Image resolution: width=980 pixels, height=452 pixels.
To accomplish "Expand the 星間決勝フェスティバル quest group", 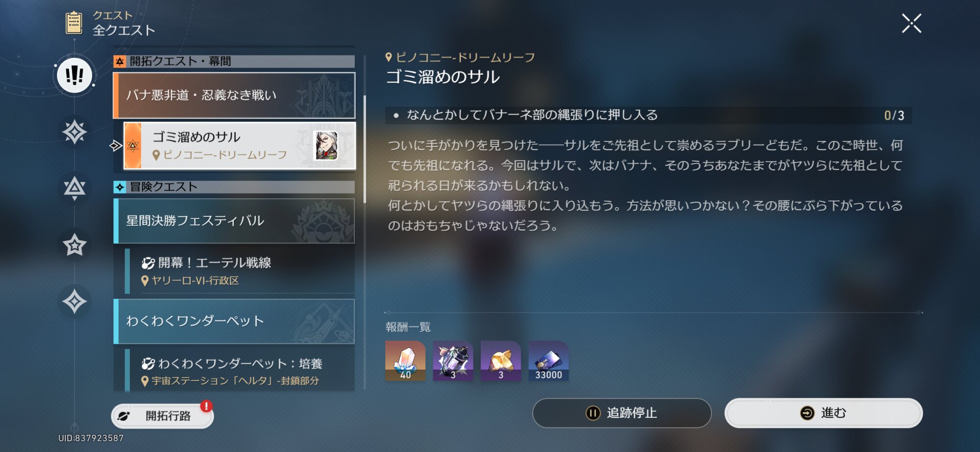I will point(234,221).
